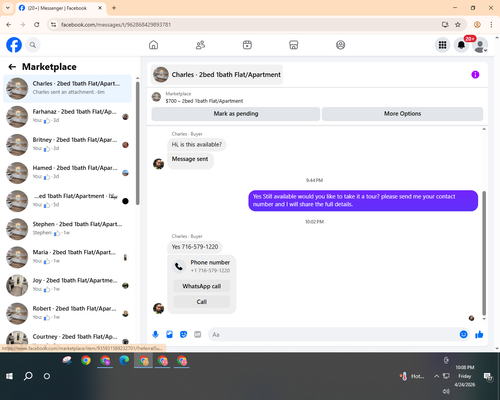Attach a photo using image icon
This screenshot has width=500, height=400.
pyautogui.click(x=169, y=334)
